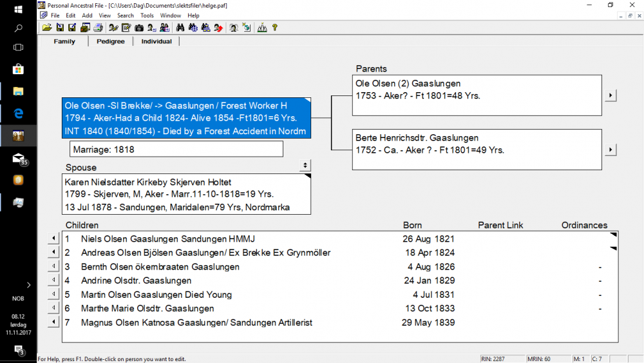Select mother Berte Henrichsdtr. Gaaslungen box
The width and height of the screenshot is (644, 363).
[477, 150]
